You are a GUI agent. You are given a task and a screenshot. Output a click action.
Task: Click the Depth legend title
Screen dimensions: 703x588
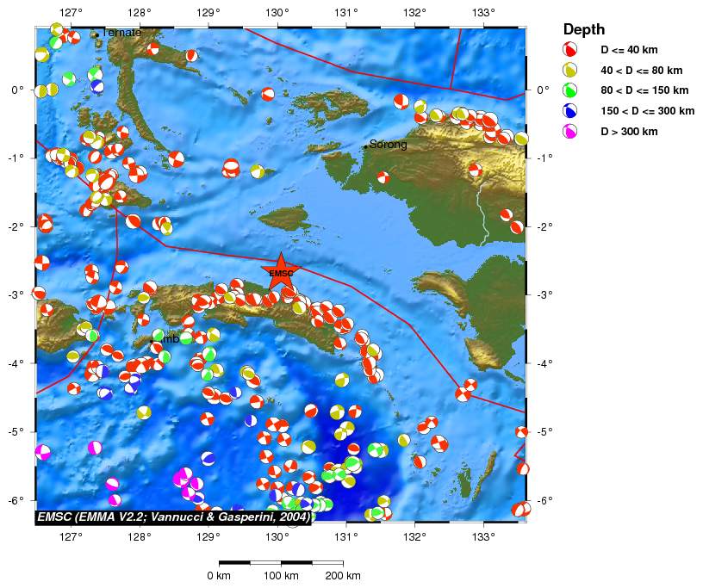tap(583, 29)
